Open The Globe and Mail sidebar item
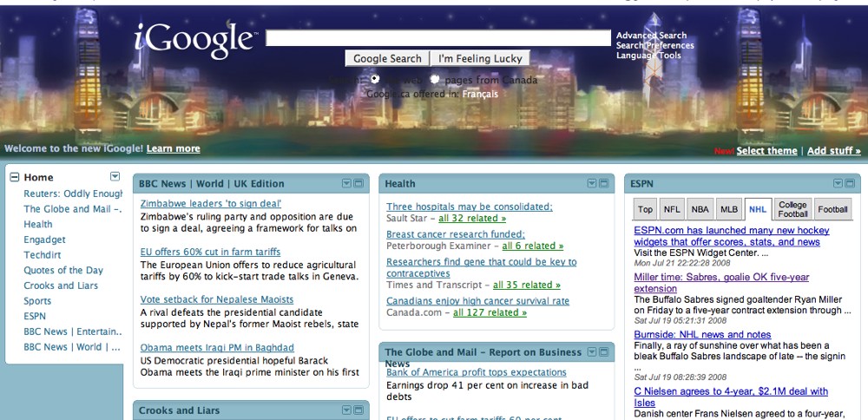The image size is (868, 420). tap(73, 209)
